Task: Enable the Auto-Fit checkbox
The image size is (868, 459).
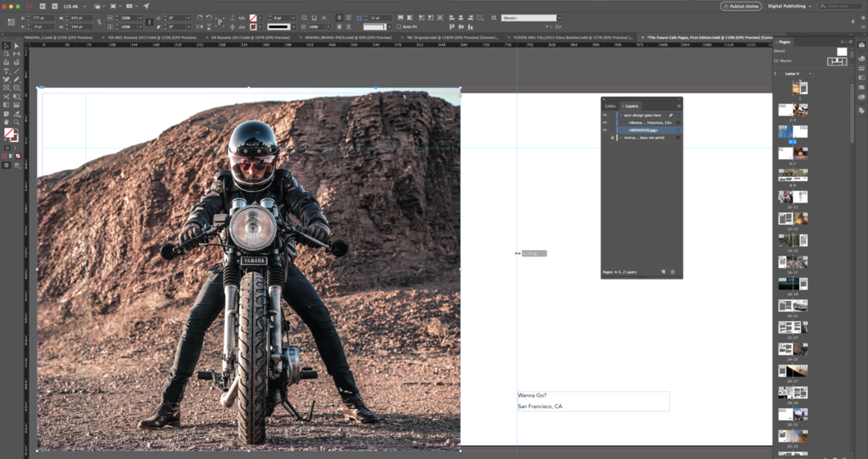Action: click(400, 27)
